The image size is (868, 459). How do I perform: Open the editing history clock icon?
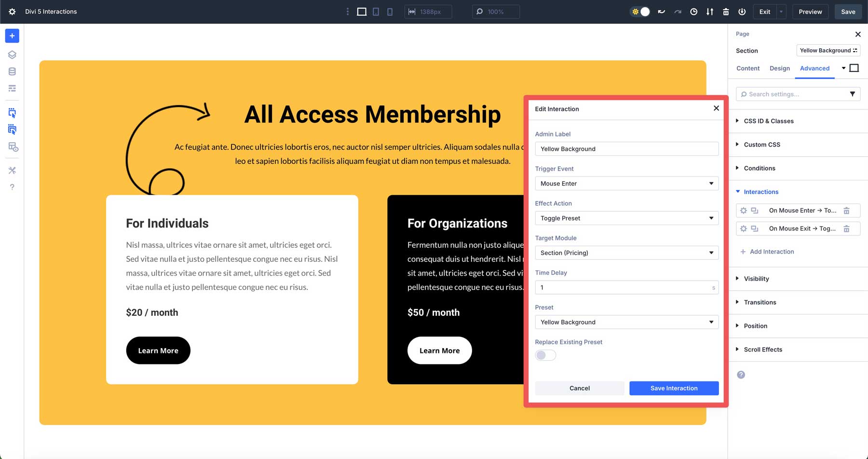pyautogui.click(x=694, y=11)
